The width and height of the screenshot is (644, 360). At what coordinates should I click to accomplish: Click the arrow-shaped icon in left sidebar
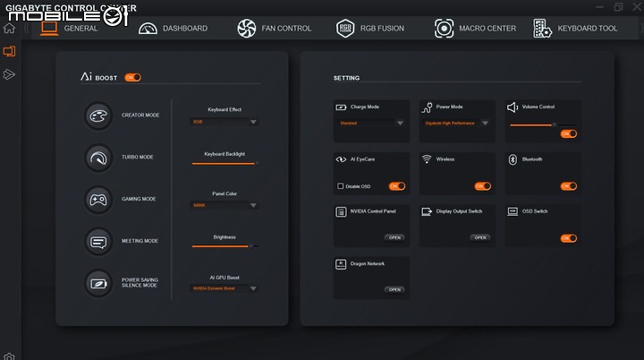(9, 74)
